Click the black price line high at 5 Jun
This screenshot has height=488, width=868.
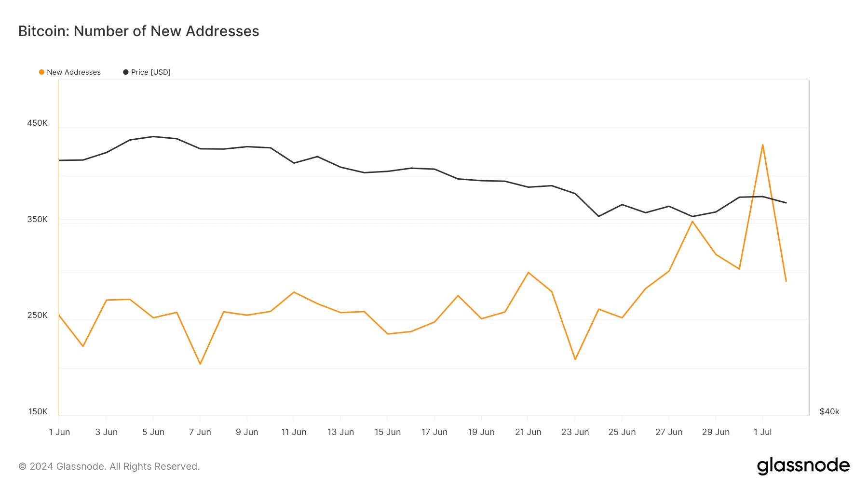tap(153, 136)
